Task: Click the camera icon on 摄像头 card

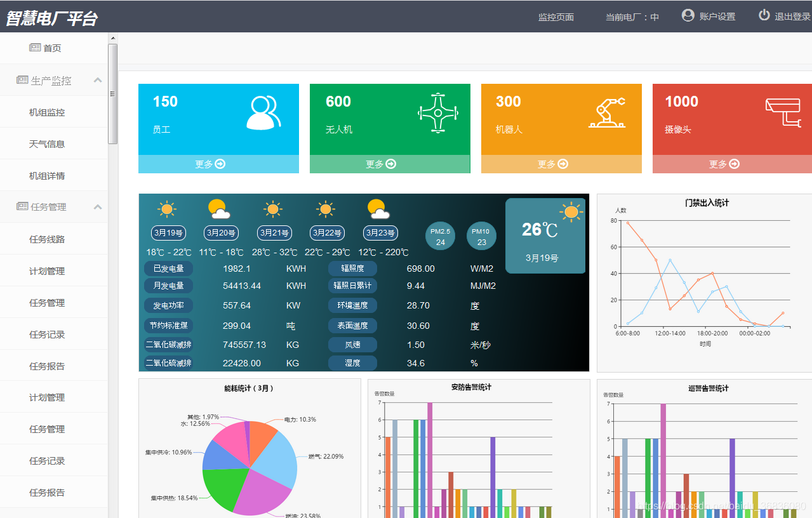Action: coord(783,112)
